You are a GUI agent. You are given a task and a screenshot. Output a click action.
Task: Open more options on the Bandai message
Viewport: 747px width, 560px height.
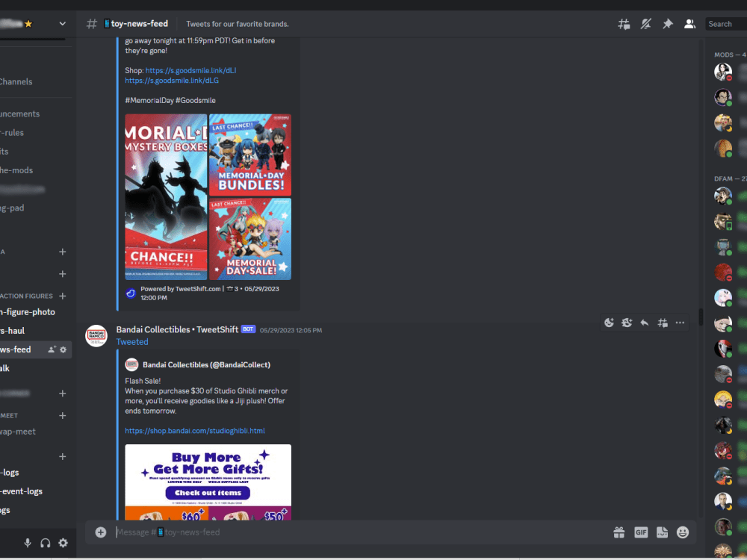680,323
